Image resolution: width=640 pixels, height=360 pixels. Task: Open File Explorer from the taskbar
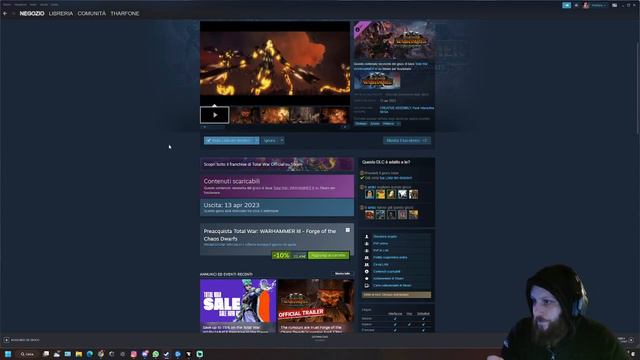click(x=79, y=354)
